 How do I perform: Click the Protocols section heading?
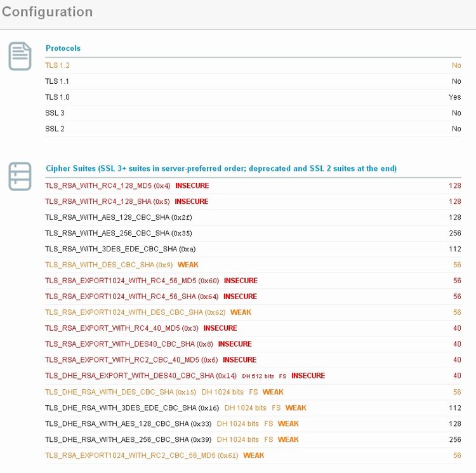63,48
